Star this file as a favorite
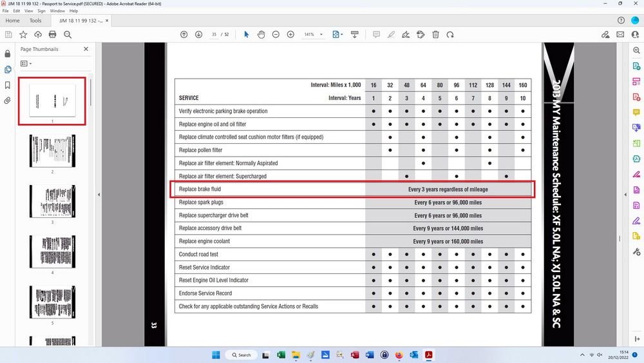 [x=23, y=34]
